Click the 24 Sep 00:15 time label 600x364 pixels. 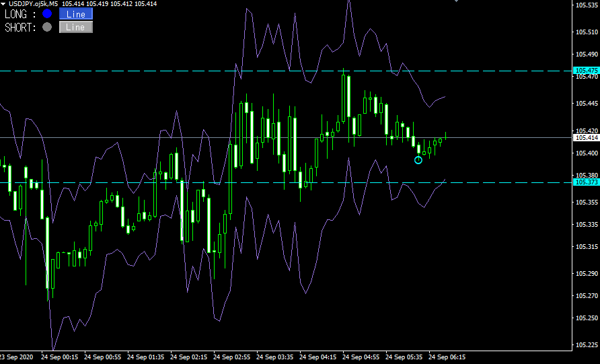click(x=59, y=357)
